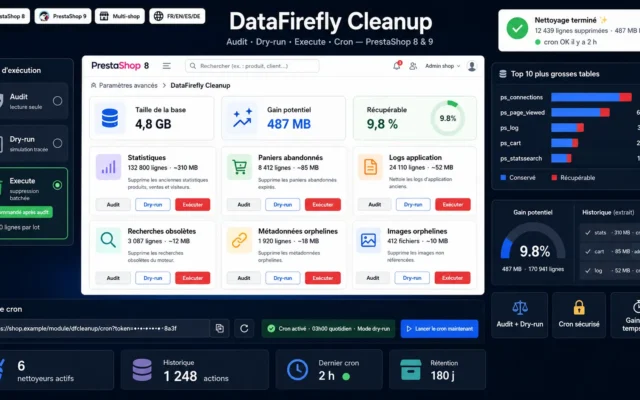Click the Cron activé status badge
The height and width of the screenshot is (400, 640).
coord(329,329)
